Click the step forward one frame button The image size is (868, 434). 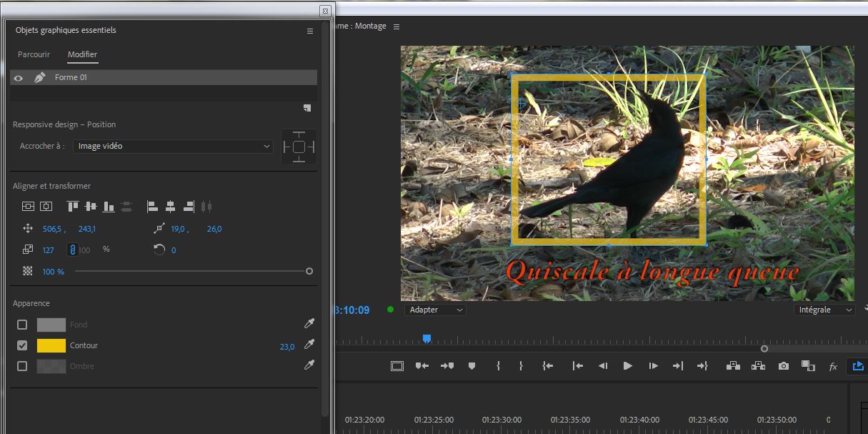pyautogui.click(x=653, y=366)
